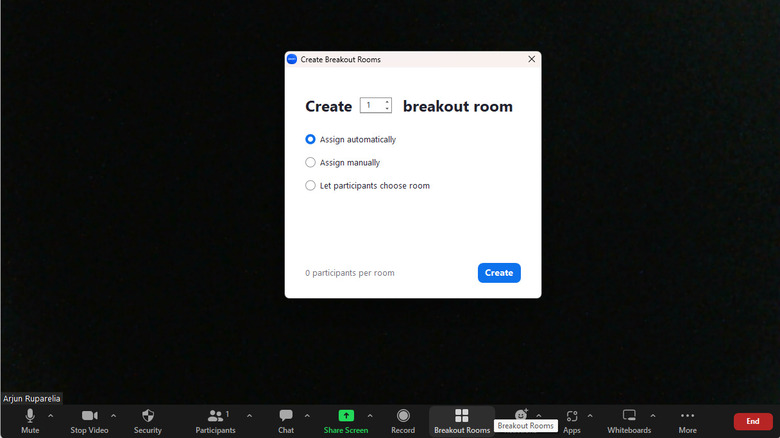Expand arrow beside Whiteboards
This screenshot has width=780, height=438.
(x=653, y=416)
